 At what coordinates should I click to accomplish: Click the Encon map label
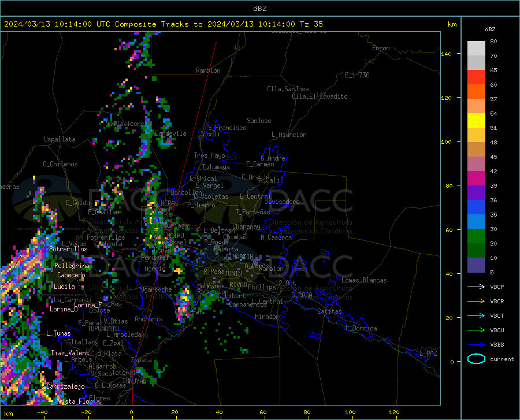pos(381,48)
